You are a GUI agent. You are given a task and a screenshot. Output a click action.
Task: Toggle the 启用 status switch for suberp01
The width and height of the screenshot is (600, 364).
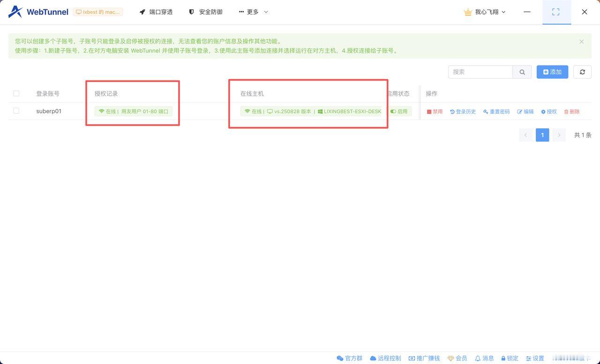coord(399,111)
